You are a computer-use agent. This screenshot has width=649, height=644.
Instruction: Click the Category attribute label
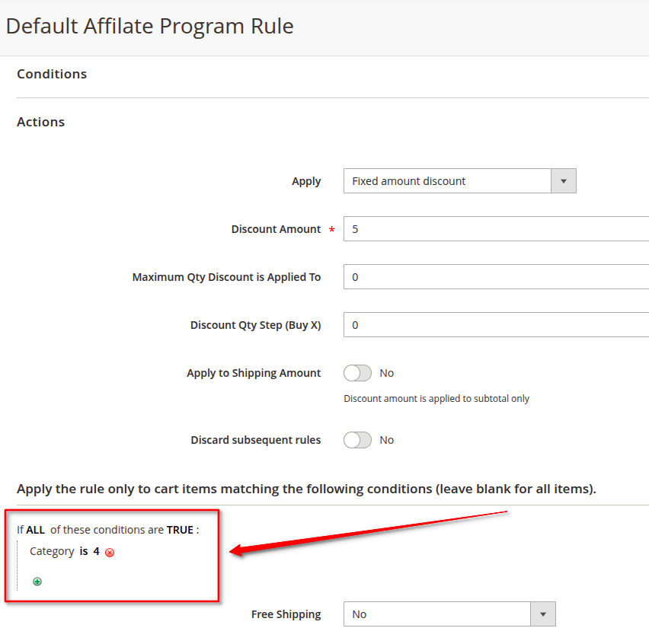(x=52, y=551)
